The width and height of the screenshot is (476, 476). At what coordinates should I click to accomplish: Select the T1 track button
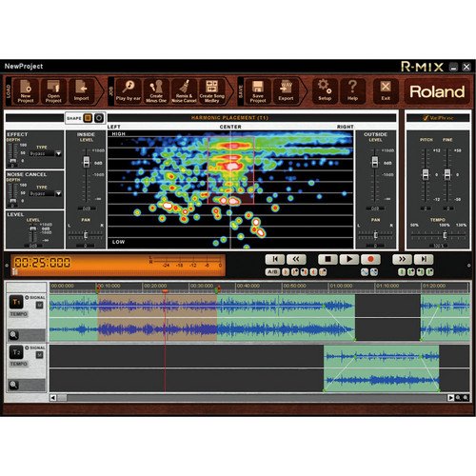point(16,302)
